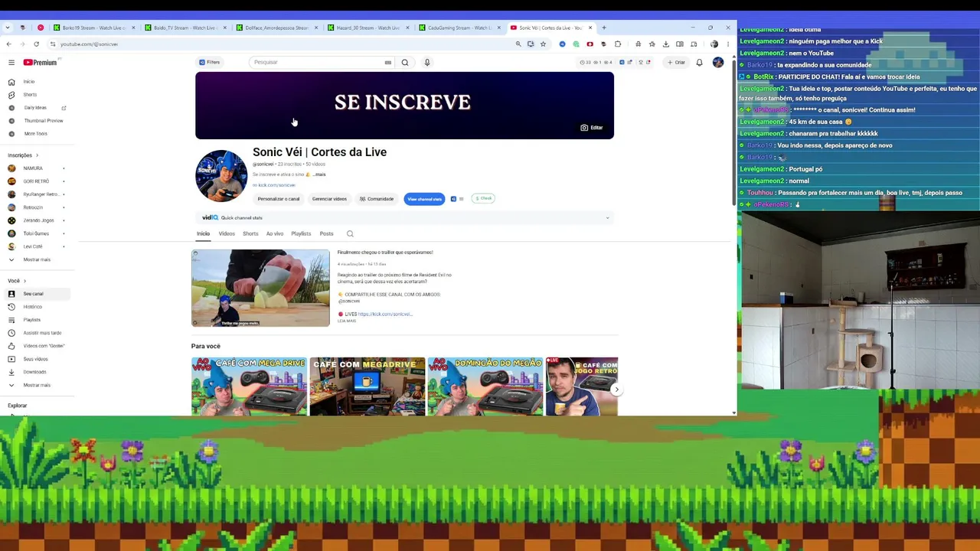
Task: Reload the page with browser refresh button
Action: click(x=36, y=44)
